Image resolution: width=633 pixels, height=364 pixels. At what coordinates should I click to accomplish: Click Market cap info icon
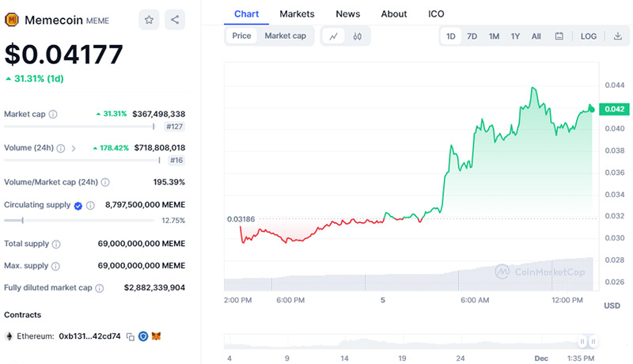click(53, 114)
